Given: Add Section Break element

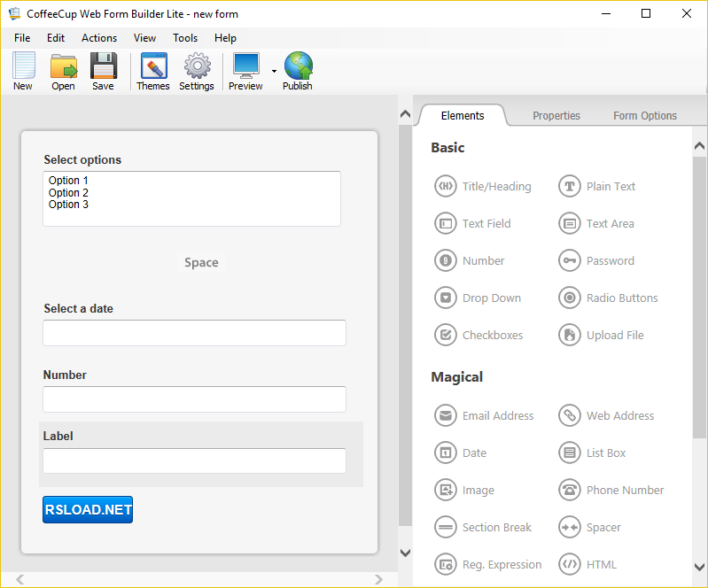Looking at the screenshot, I should pyautogui.click(x=483, y=528).
